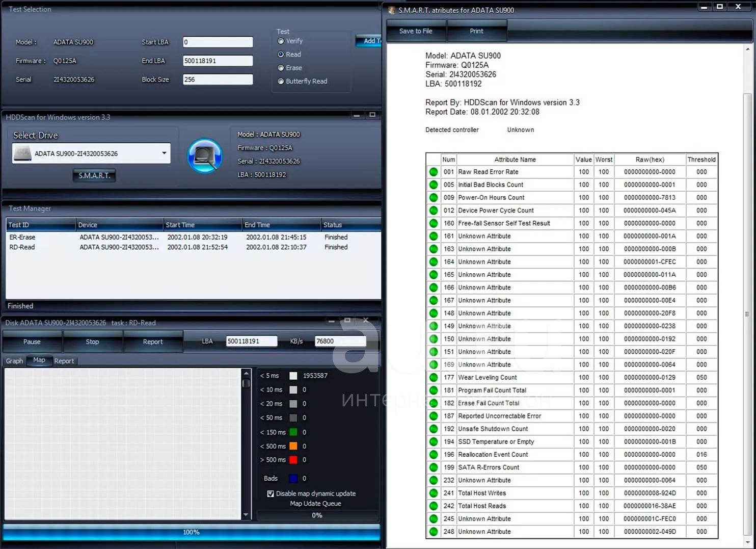Click the Block Size input field
Screen dimensions: 756x549
(x=218, y=80)
